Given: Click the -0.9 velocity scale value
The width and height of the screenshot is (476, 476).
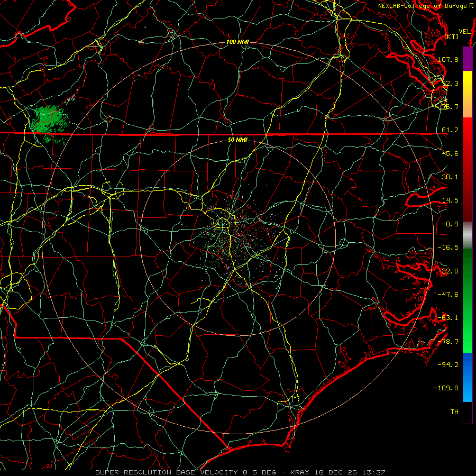Looking at the screenshot, I should 450,224.
